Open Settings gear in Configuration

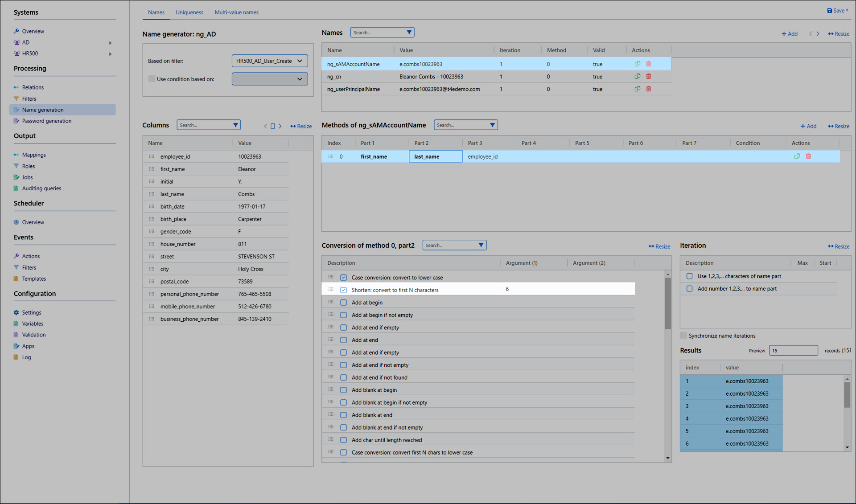[x=16, y=312]
